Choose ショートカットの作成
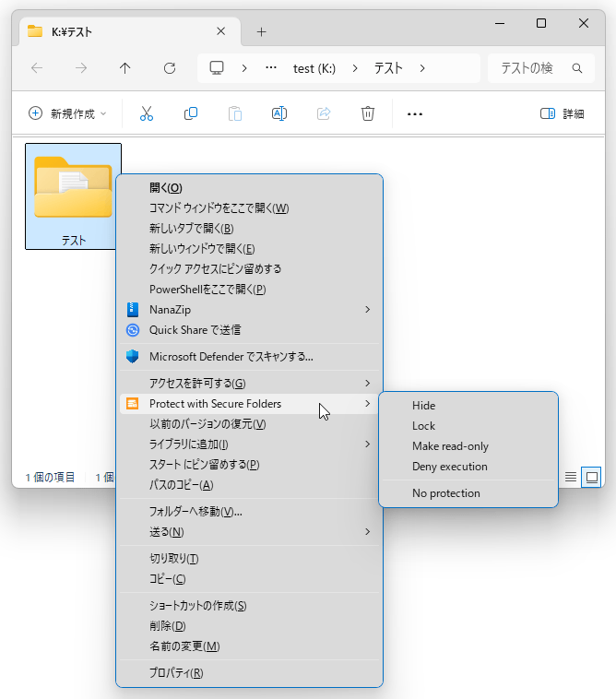 click(x=249, y=605)
